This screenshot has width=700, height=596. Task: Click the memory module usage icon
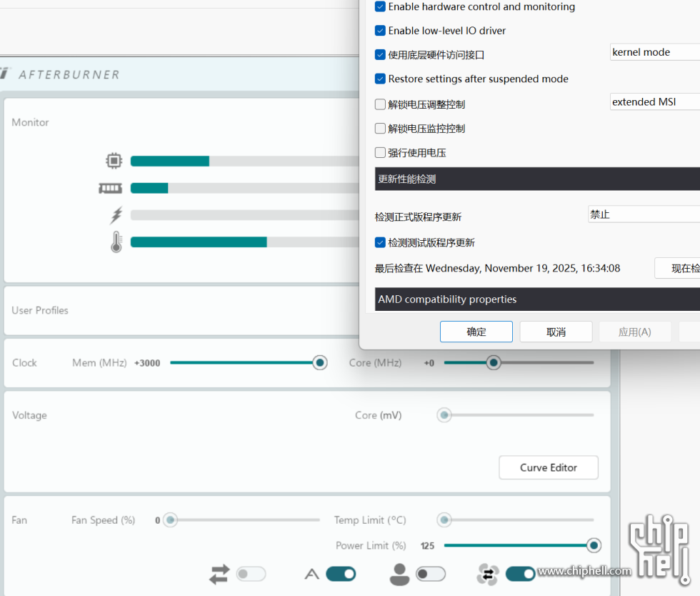coord(111,188)
